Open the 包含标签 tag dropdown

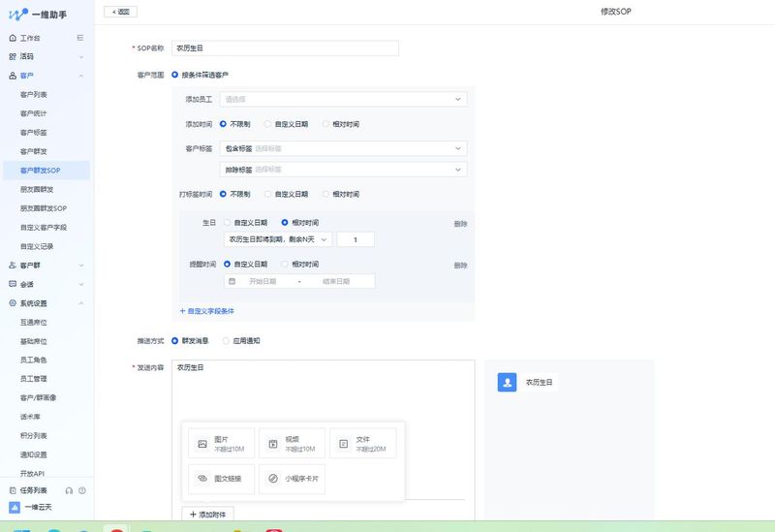344,148
